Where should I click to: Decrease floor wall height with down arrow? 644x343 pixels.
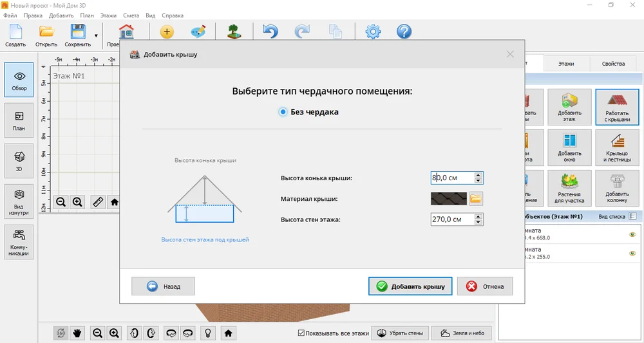478,222
